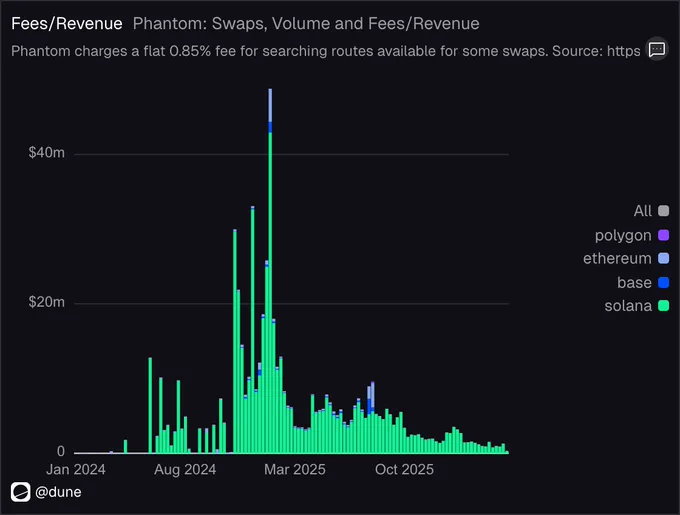Toggle solana series green swatch
The image size is (680, 515).
664,306
